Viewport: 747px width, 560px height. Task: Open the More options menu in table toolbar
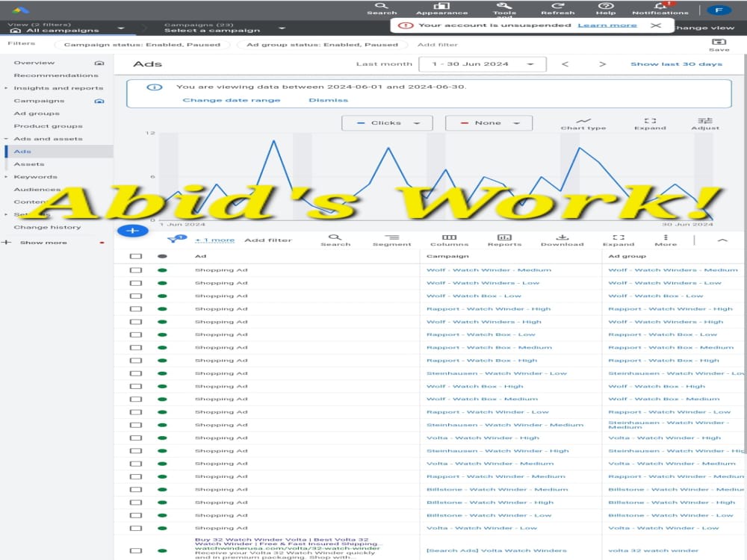point(666,240)
